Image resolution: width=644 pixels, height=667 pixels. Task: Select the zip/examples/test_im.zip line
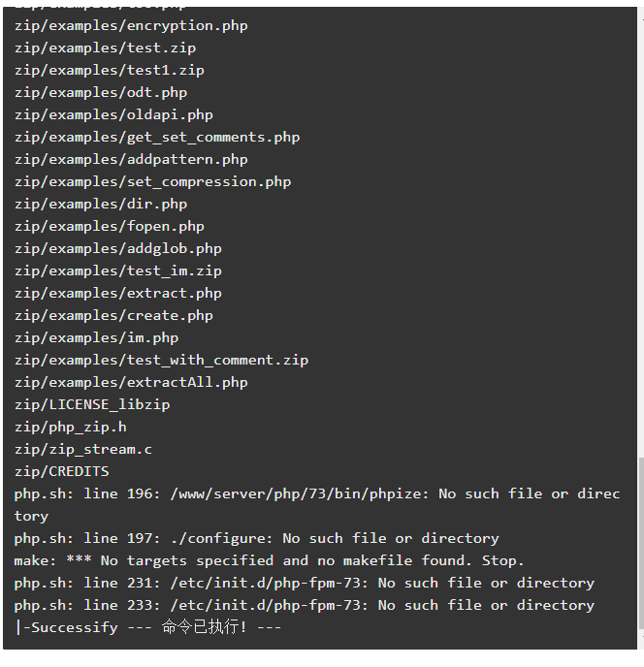(118, 271)
